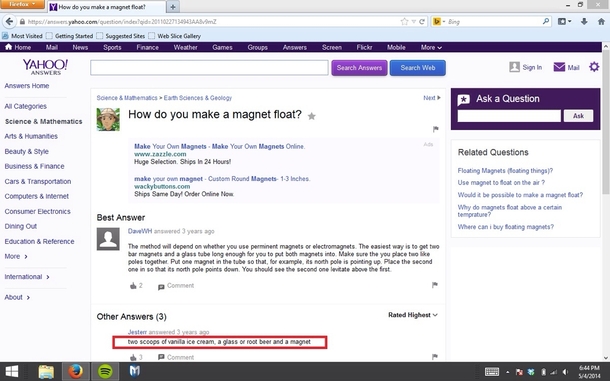Click the Sign In profile icon

[514, 67]
